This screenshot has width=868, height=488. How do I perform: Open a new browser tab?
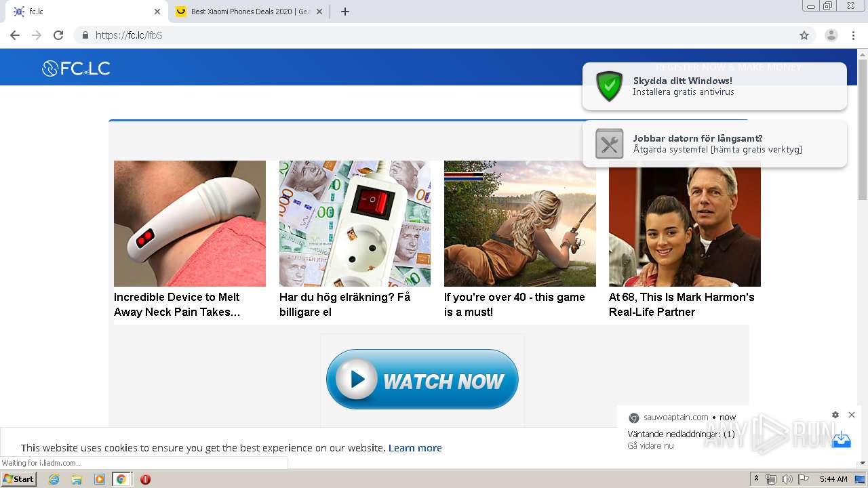click(x=345, y=12)
